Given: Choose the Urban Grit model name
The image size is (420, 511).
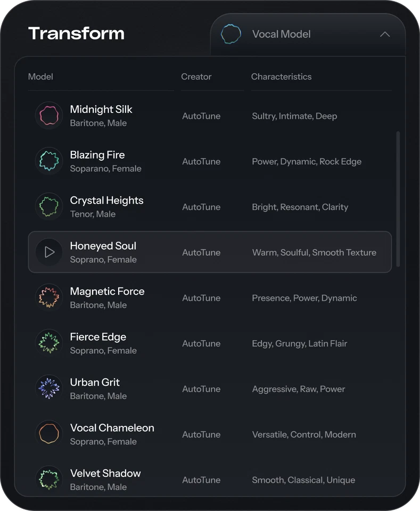Looking at the screenshot, I should pyautogui.click(x=95, y=383).
